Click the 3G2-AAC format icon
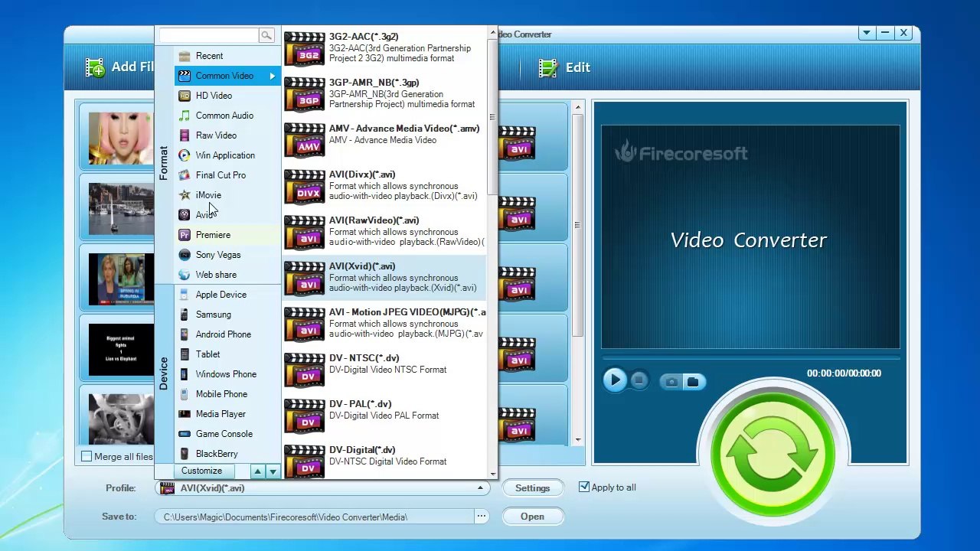 (305, 49)
